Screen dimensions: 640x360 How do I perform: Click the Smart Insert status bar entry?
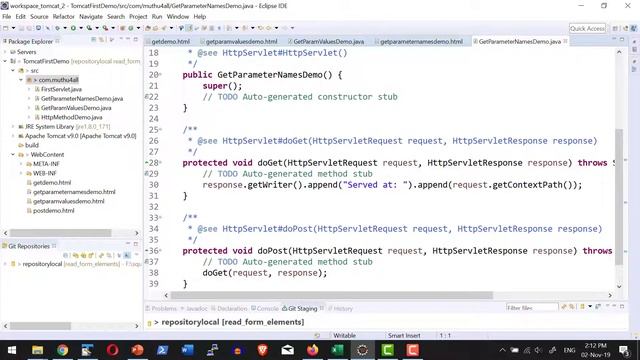(x=404, y=336)
